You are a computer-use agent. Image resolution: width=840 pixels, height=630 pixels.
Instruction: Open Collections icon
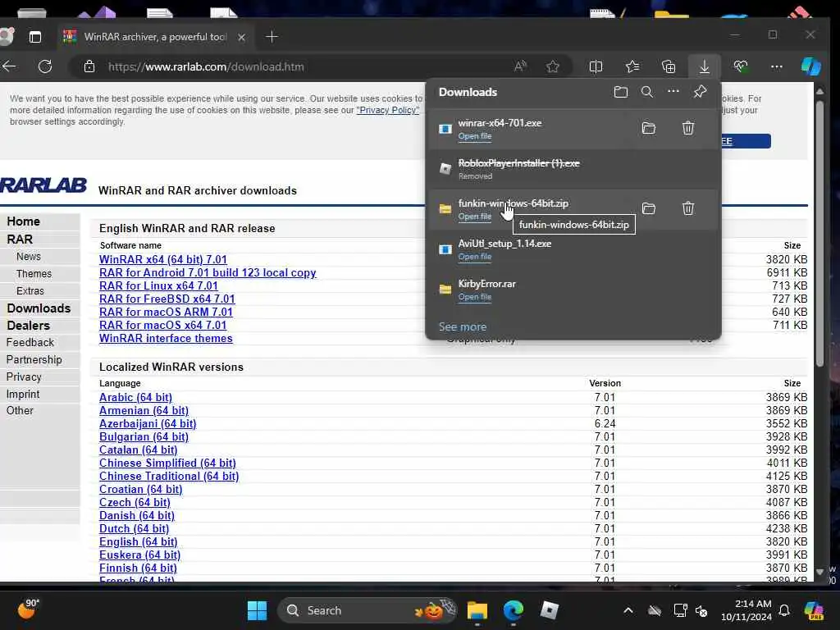click(x=669, y=66)
